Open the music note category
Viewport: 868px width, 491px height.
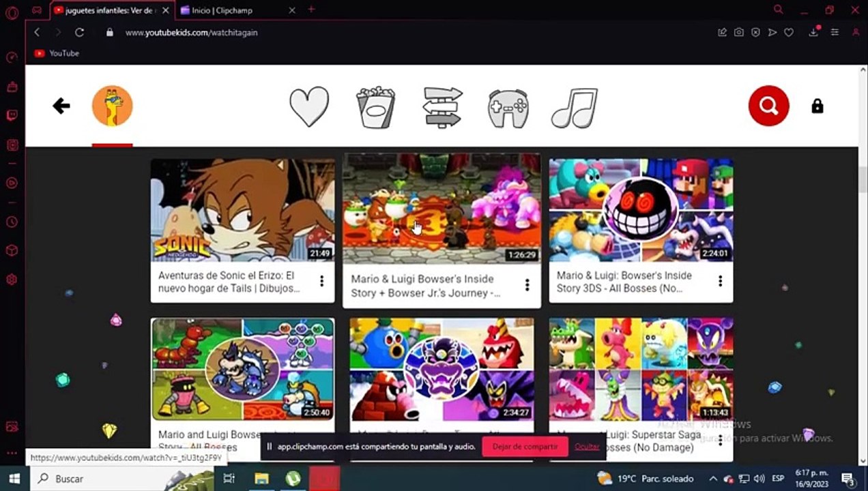pos(574,108)
